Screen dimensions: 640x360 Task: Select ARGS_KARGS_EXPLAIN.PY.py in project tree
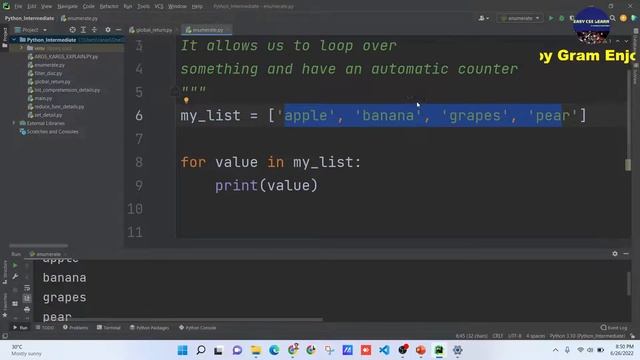[62, 57]
